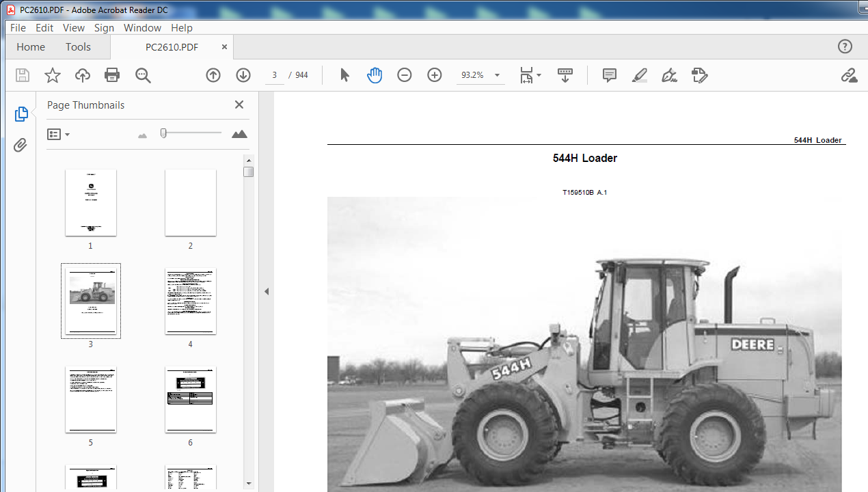Click the thumbnails panel scrollbar thumb
This screenshot has height=492, width=868.
249,172
